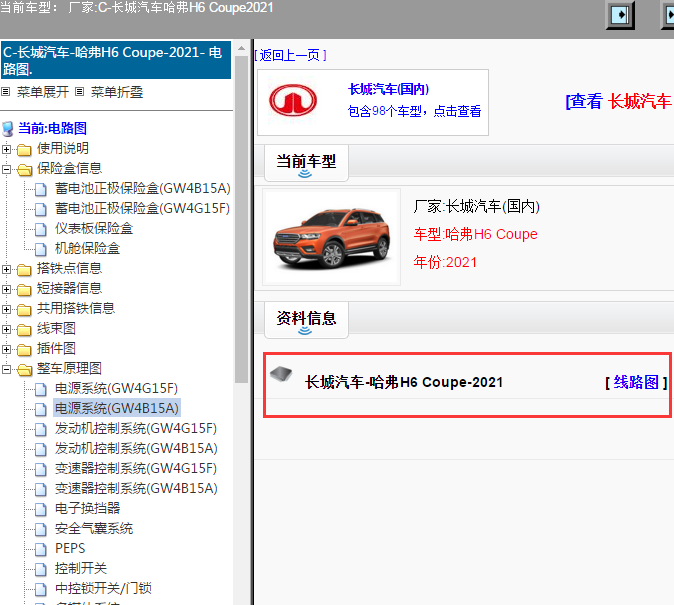
Task: Expand the 短接器信息 tree node
Action: [6, 289]
